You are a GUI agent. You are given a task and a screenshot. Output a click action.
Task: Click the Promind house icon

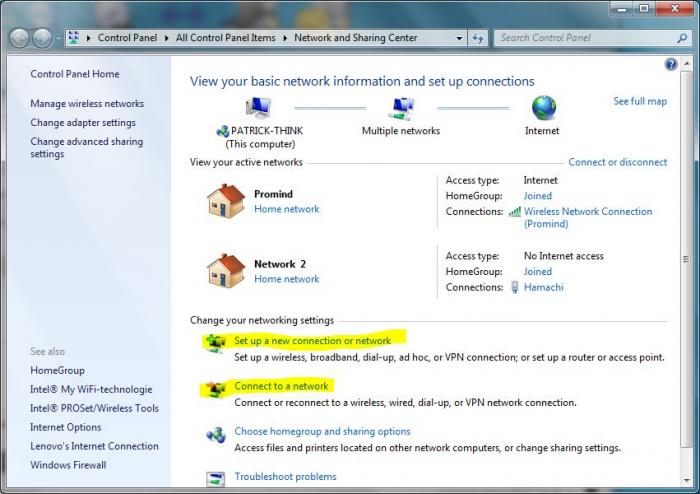click(226, 201)
